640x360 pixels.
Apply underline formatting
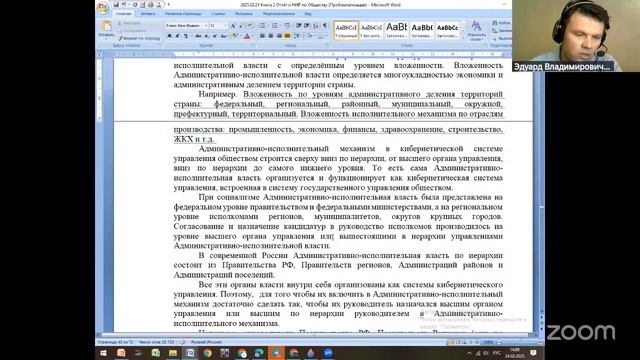[x=186, y=36]
